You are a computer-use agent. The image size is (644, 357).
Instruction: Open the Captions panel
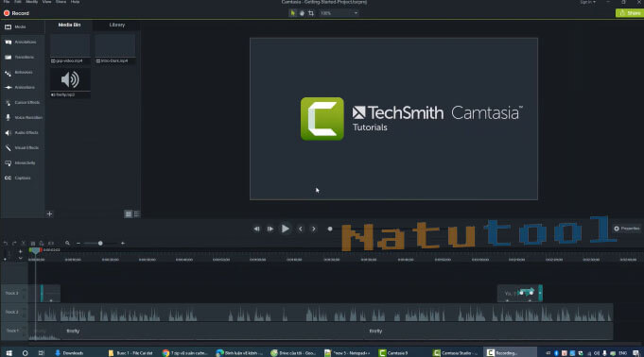tap(22, 178)
